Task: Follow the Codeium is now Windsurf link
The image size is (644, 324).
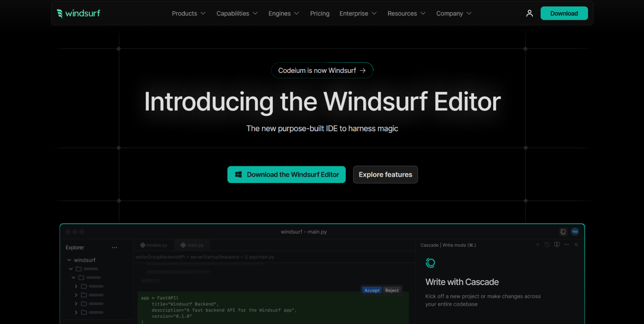Action: (x=322, y=70)
